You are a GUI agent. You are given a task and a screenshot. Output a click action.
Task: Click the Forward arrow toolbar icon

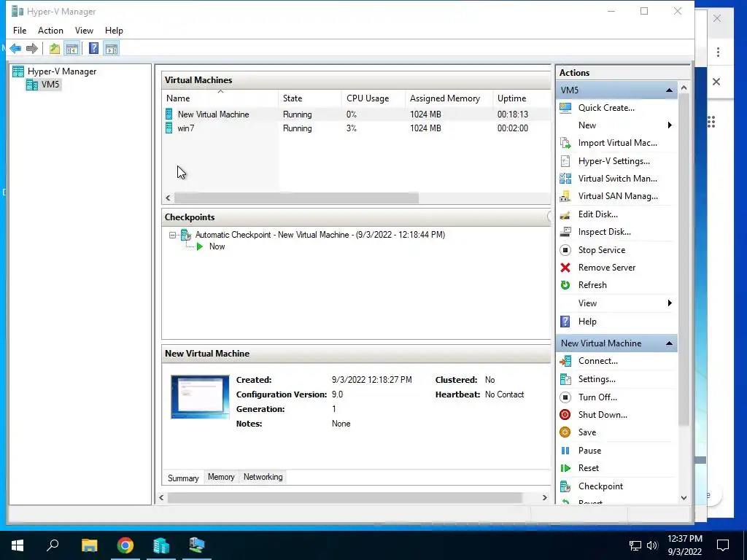click(32, 48)
